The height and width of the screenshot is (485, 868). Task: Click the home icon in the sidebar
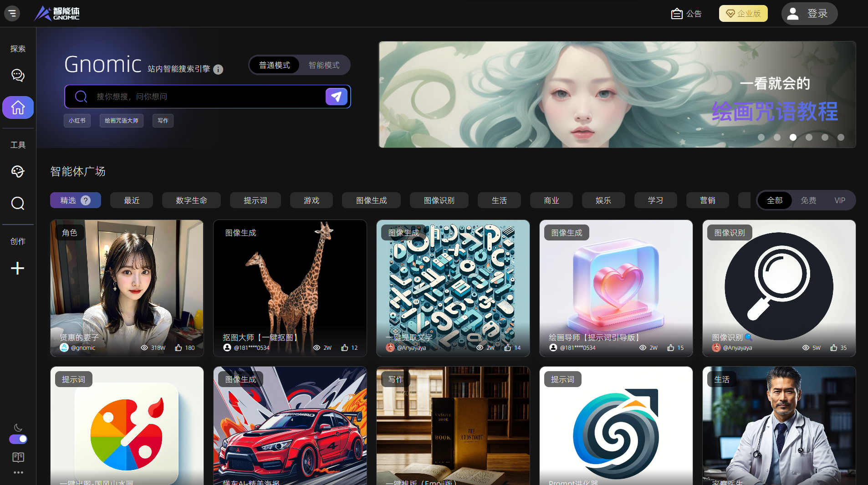(x=18, y=107)
